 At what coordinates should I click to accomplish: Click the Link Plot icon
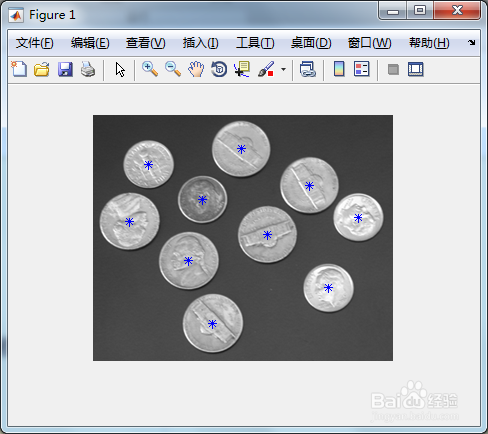307,69
